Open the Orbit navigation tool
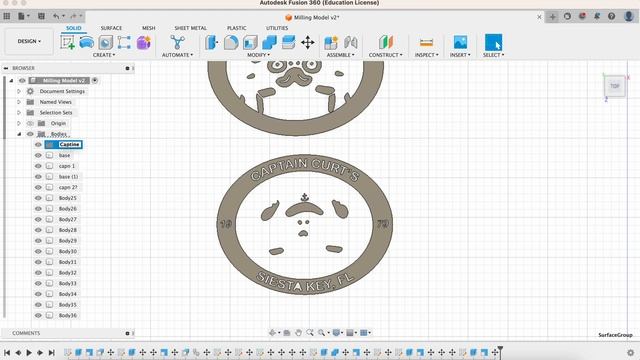This screenshot has height=360, width=640. 273,333
